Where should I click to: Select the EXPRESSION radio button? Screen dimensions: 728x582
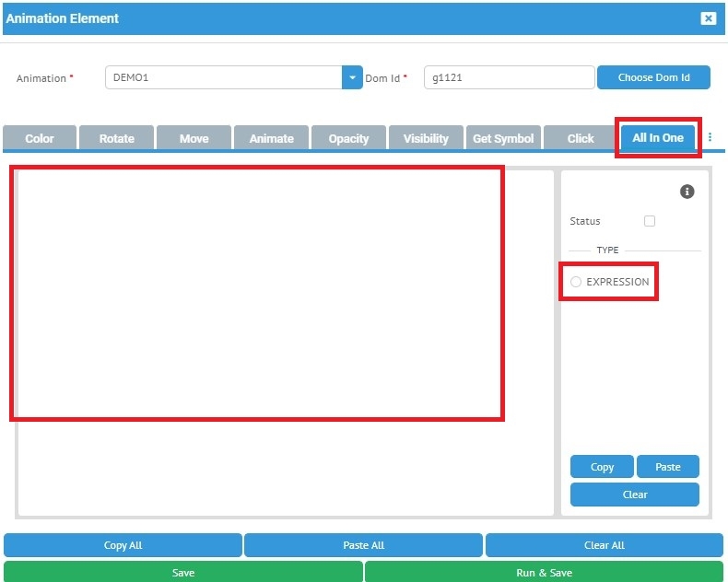point(576,282)
